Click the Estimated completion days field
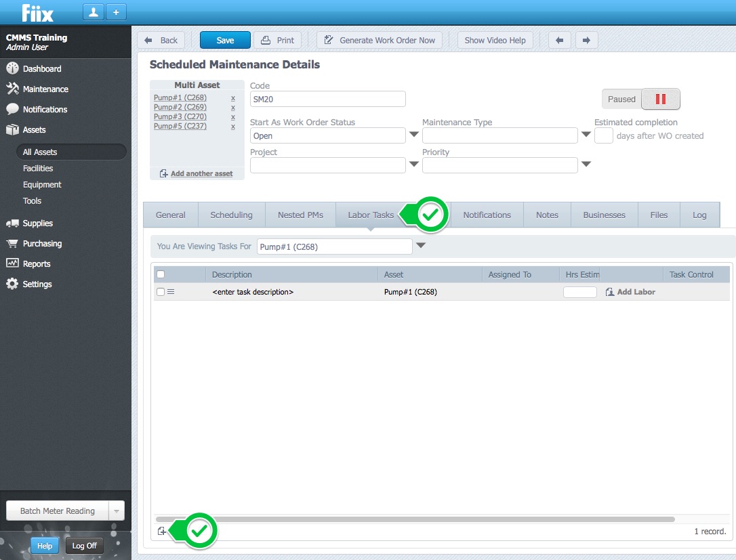The height and width of the screenshot is (560, 736). coord(604,135)
